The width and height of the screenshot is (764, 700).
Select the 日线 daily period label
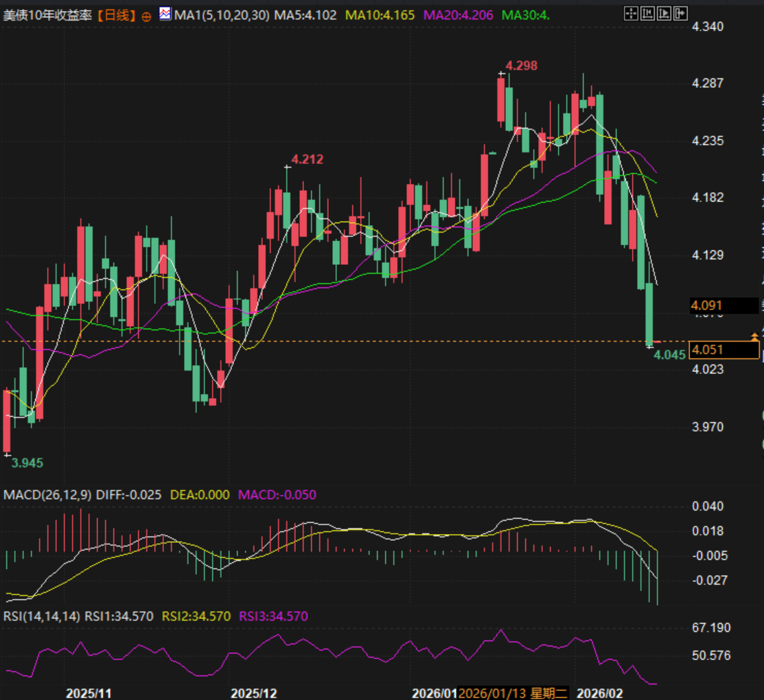coord(114,15)
